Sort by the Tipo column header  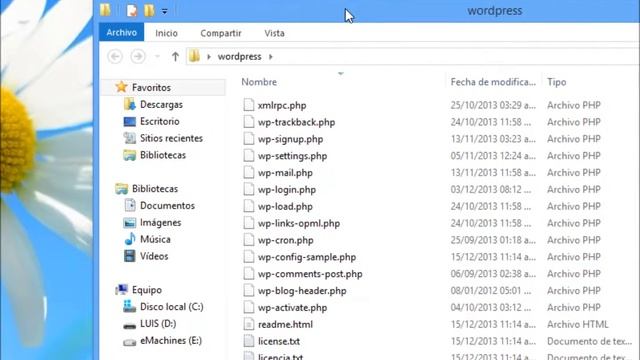point(557,82)
